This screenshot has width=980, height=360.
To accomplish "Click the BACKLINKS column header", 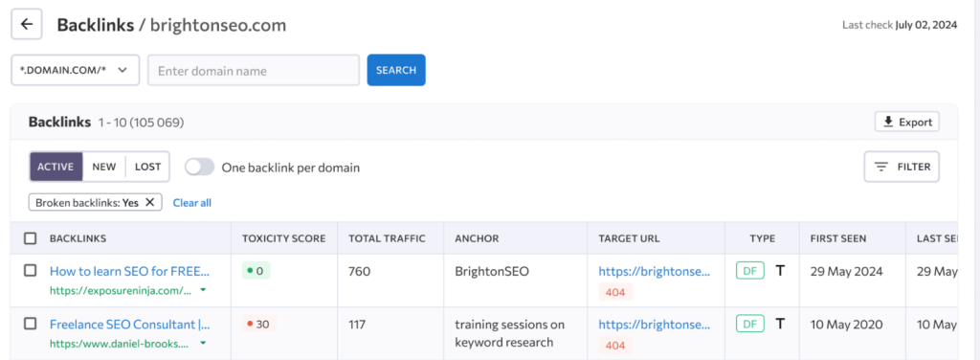I will click(x=78, y=238).
